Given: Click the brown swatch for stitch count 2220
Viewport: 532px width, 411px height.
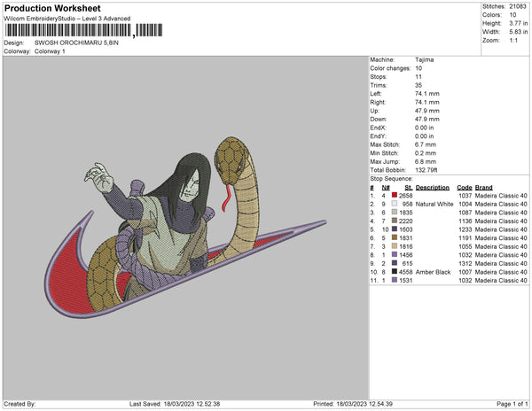Looking at the screenshot, I should [395, 221].
